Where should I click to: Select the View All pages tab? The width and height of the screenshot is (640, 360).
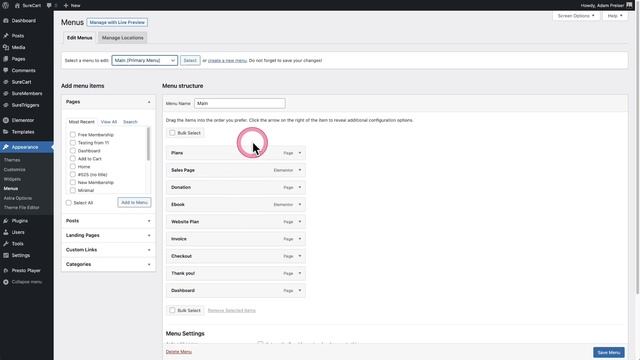coord(109,122)
